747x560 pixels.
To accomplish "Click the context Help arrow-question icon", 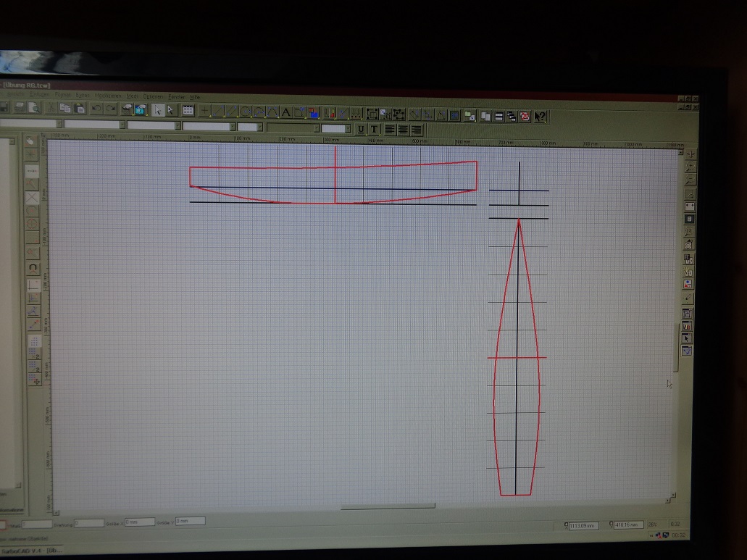I will [x=541, y=116].
